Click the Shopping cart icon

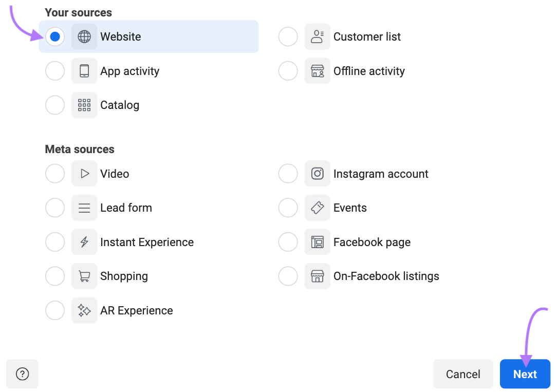[84, 276]
